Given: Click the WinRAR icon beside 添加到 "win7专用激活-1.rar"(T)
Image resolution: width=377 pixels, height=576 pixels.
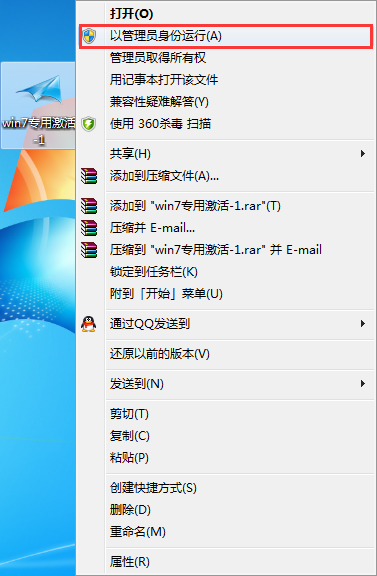Looking at the screenshot, I should point(89,206).
